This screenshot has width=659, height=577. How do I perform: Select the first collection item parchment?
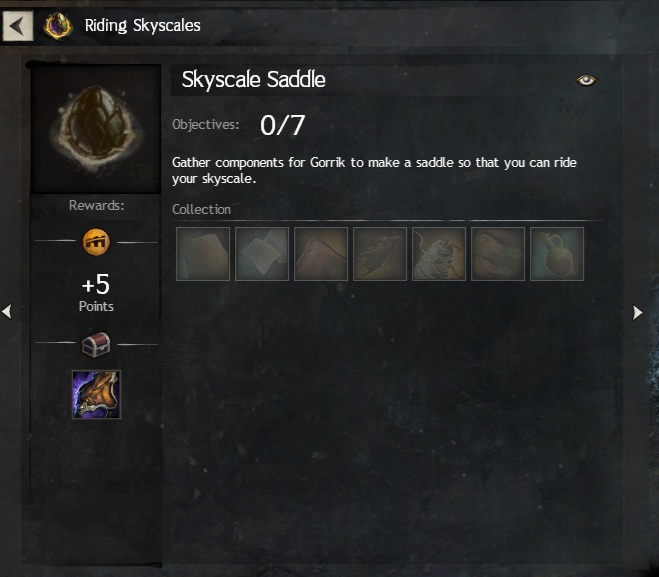[x=203, y=254]
